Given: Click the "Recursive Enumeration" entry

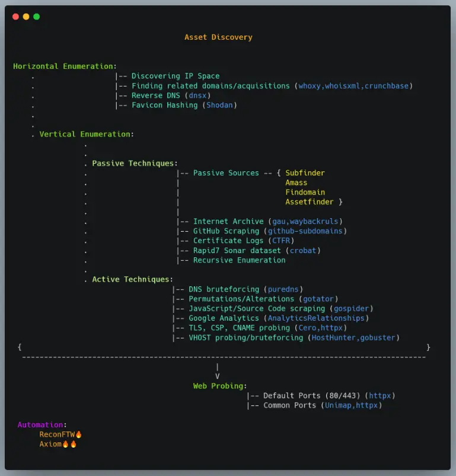Looking at the screenshot, I should tap(239, 260).
